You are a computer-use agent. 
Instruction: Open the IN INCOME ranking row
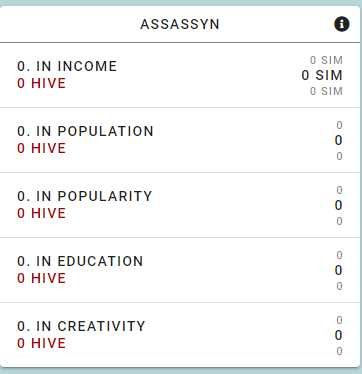tap(180, 75)
